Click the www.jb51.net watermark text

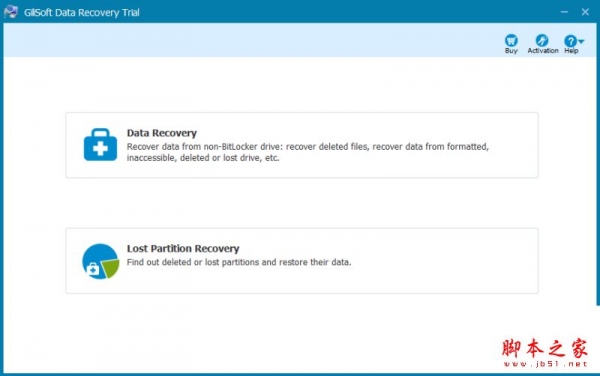point(545,364)
